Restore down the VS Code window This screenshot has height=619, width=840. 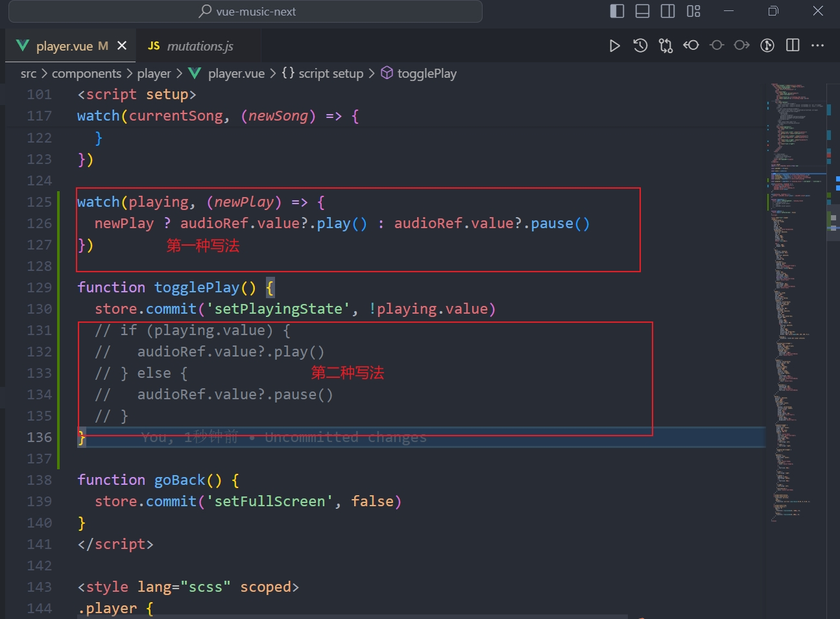coord(773,11)
